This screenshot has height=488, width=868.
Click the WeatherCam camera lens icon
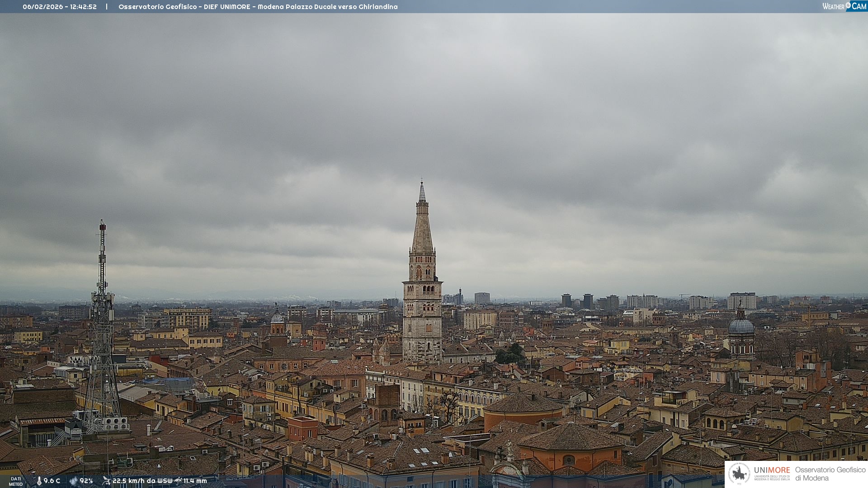848,5
